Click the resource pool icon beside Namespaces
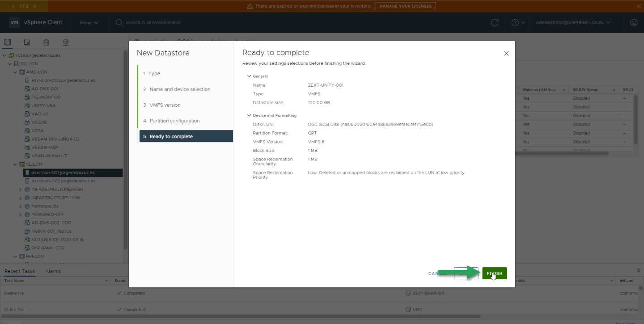644x324 pixels. point(27,206)
